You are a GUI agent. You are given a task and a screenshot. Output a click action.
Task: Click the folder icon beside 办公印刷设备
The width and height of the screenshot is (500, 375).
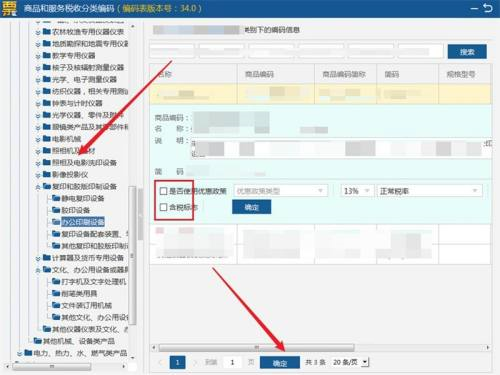(56, 222)
